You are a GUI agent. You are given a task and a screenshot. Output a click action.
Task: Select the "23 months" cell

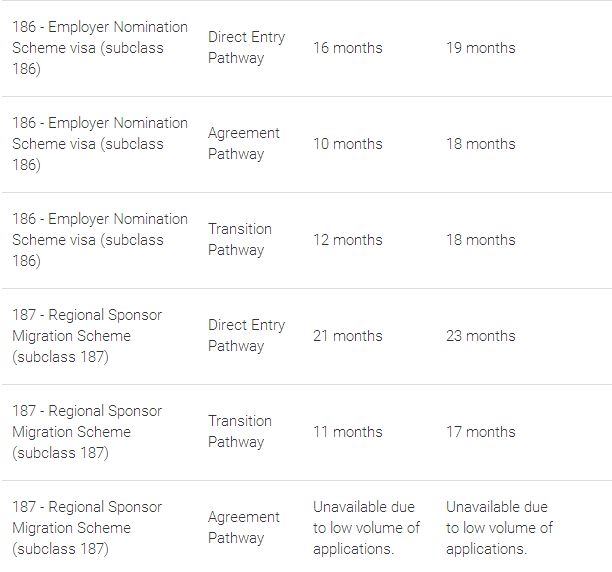tap(481, 336)
